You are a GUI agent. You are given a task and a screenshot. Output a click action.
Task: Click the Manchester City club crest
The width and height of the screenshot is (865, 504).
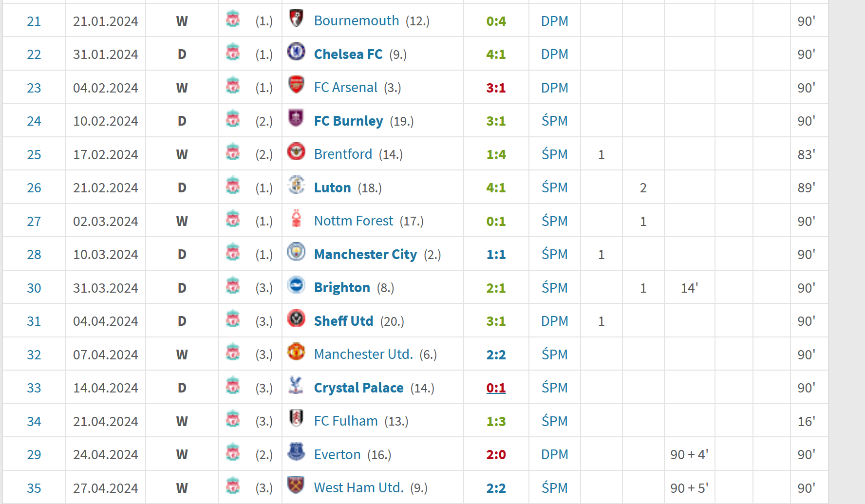296,251
